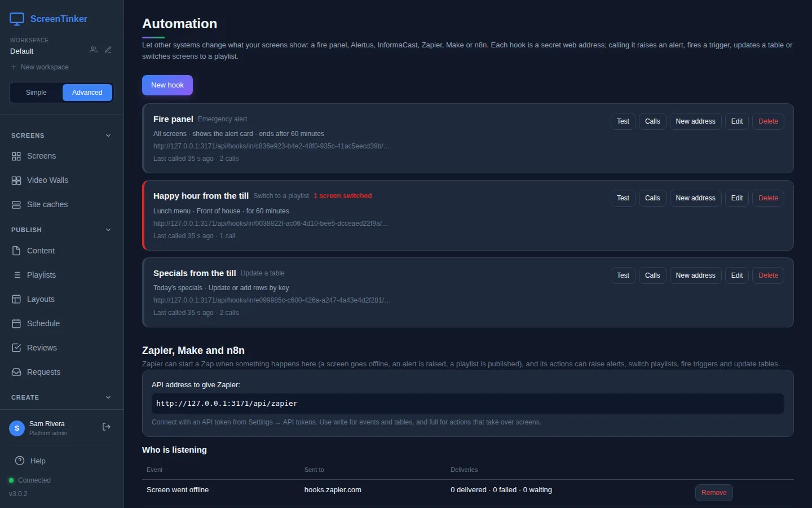Open workspace members icon next to Default
Screen dimensions: 812x508
coord(94,50)
